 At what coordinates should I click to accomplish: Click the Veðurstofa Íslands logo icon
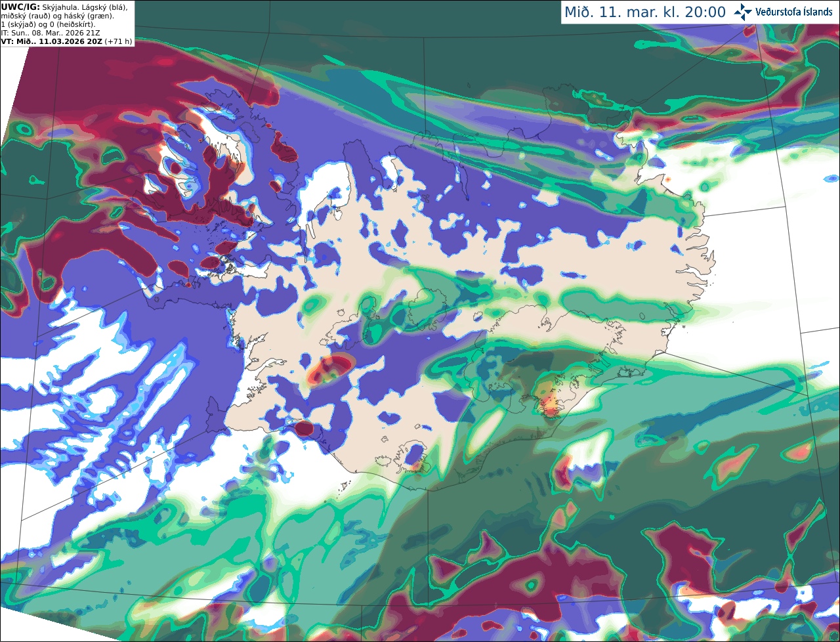(743, 12)
